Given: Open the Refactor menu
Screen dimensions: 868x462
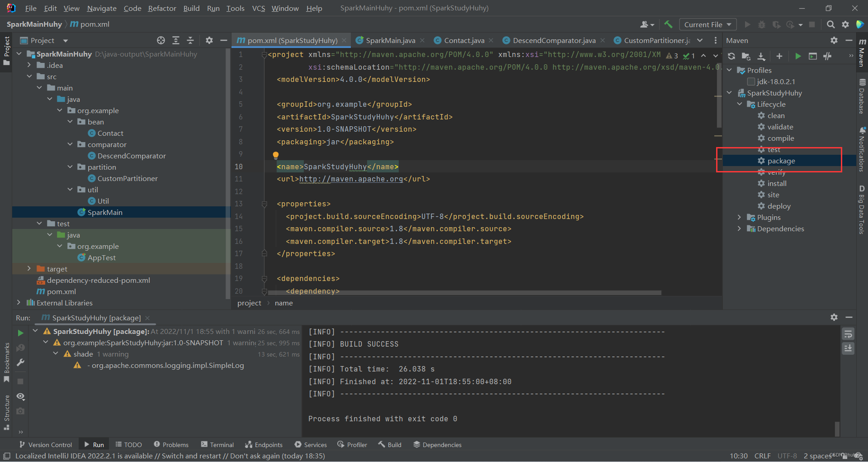Looking at the screenshot, I should (162, 8).
